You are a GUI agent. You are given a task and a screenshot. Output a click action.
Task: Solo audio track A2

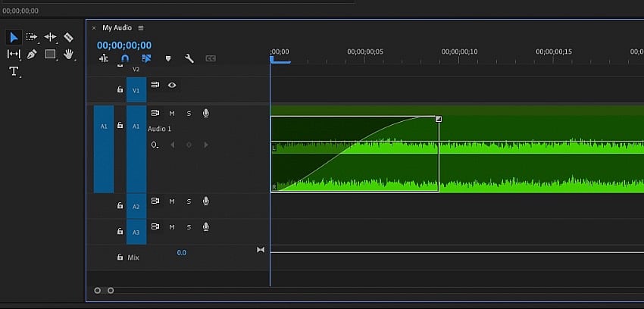[x=189, y=201]
